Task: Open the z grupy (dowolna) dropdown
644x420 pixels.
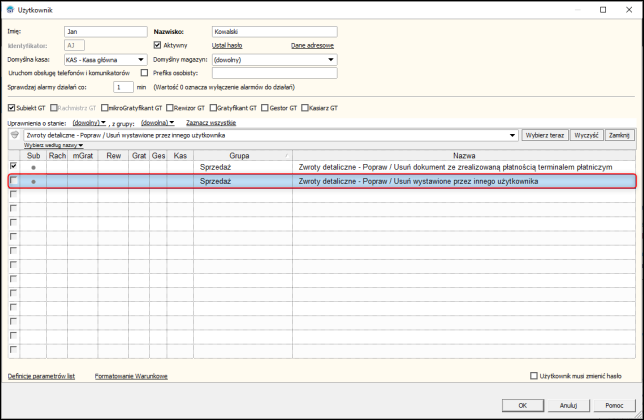Action: pyautogui.click(x=157, y=122)
